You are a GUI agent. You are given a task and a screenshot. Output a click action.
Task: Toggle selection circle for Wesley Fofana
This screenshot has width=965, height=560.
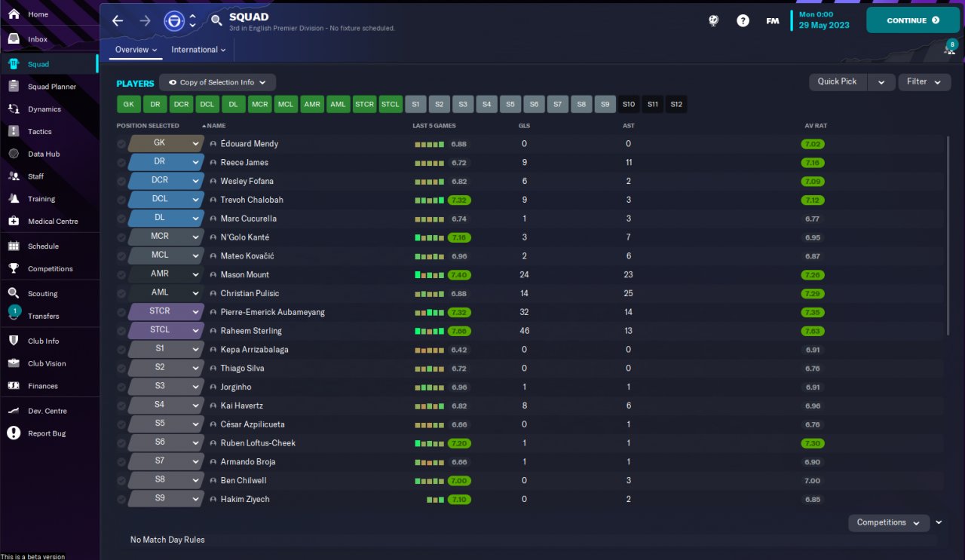click(x=121, y=182)
